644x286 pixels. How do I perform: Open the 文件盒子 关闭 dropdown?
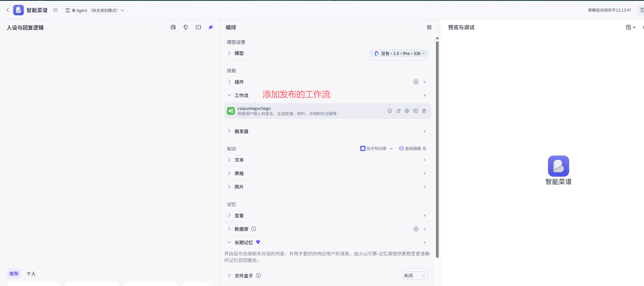pyautogui.click(x=415, y=275)
